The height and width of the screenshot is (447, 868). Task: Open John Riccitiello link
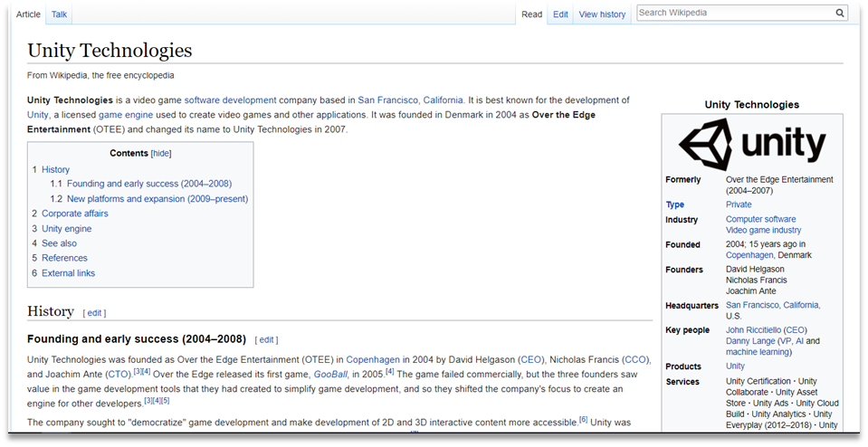click(752, 329)
